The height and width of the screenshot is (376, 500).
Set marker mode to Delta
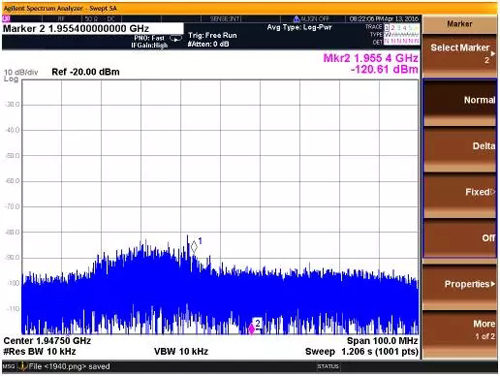460,146
